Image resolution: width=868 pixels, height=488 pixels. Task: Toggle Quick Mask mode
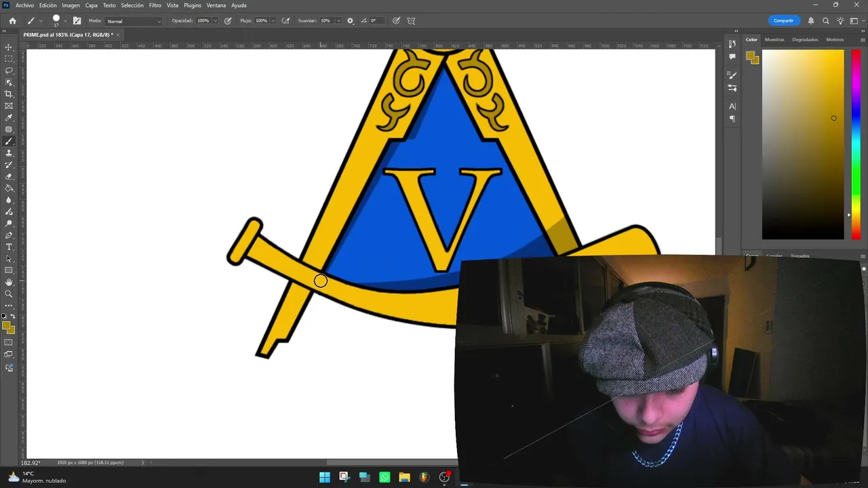[x=9, y=343]
